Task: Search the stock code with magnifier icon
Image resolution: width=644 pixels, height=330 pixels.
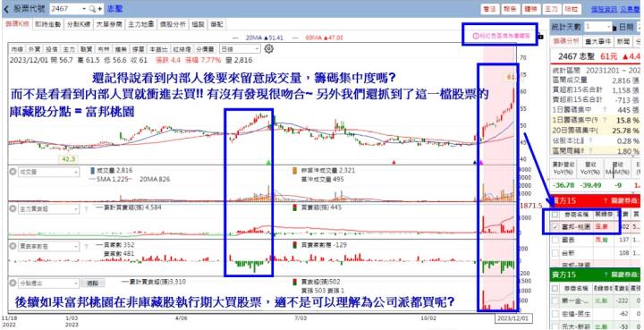Action: 92,9
